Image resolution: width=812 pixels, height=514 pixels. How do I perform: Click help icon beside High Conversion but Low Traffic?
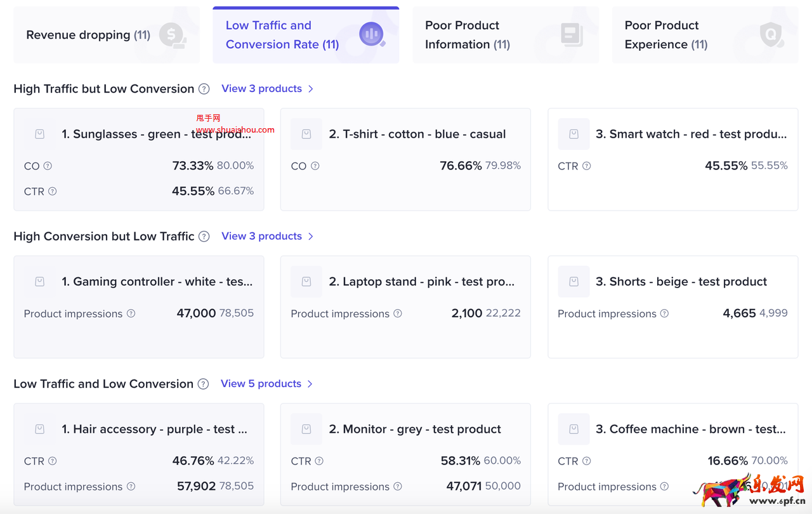(x=204, y=237)
